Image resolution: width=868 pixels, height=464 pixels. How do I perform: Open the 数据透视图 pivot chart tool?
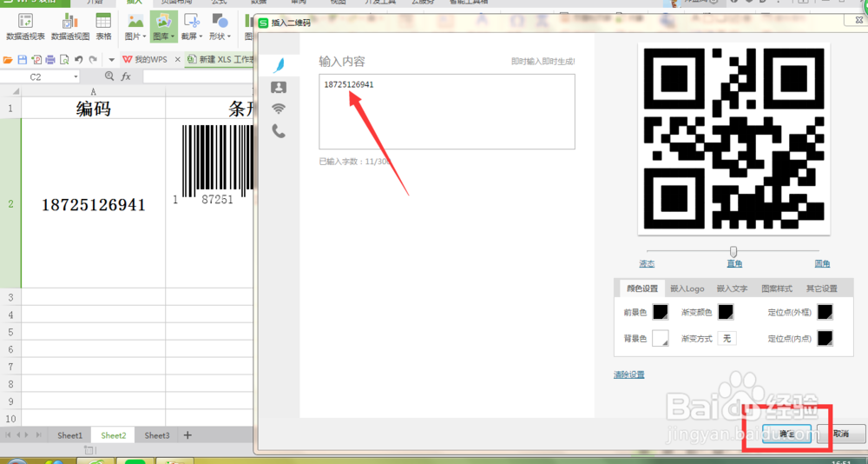click(x=70, y=27)
